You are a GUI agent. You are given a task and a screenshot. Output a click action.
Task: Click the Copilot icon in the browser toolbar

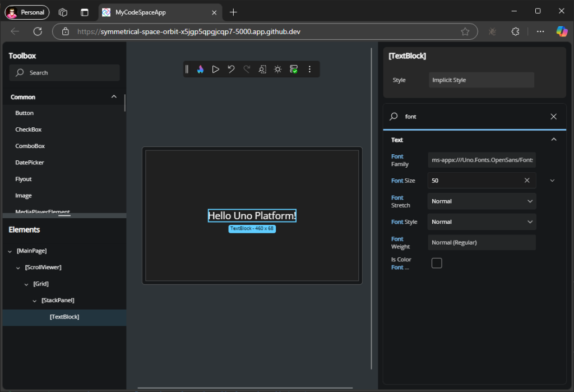562,31
